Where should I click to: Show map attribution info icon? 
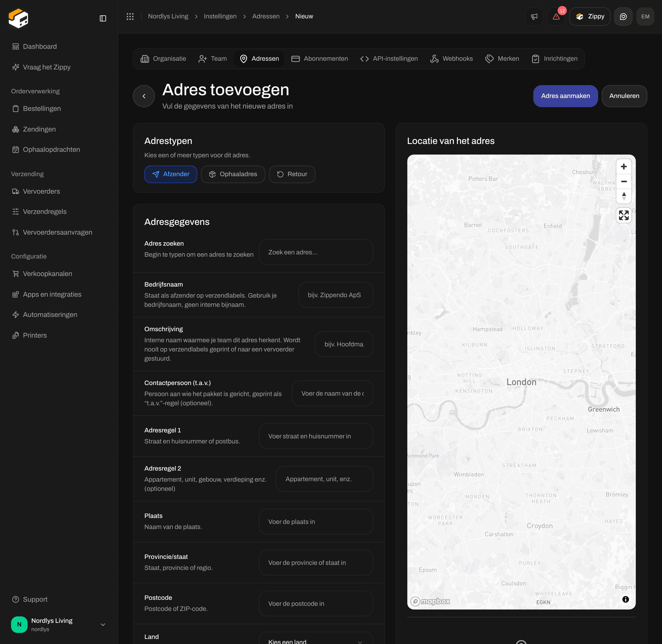click(x=625, y=599)
